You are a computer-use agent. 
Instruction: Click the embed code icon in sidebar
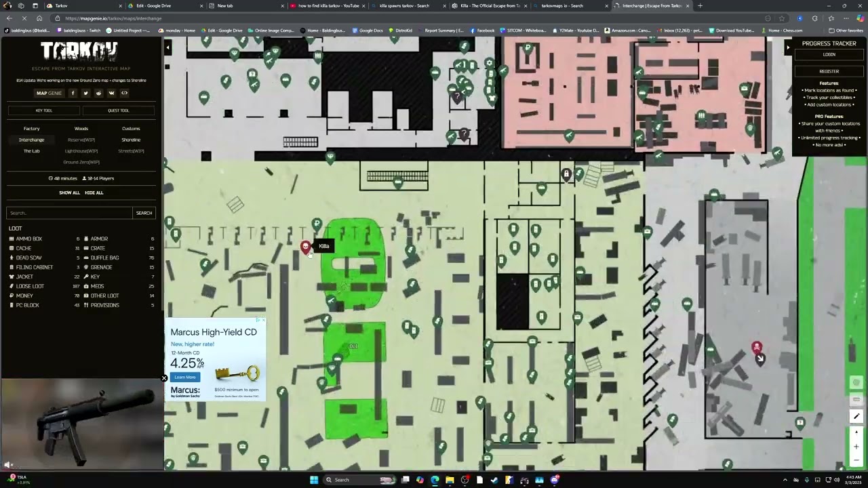124,93
